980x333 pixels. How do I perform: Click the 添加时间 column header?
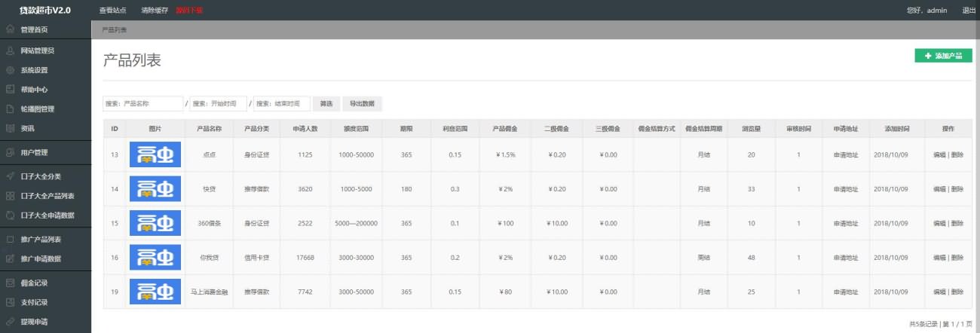point(897,129)
